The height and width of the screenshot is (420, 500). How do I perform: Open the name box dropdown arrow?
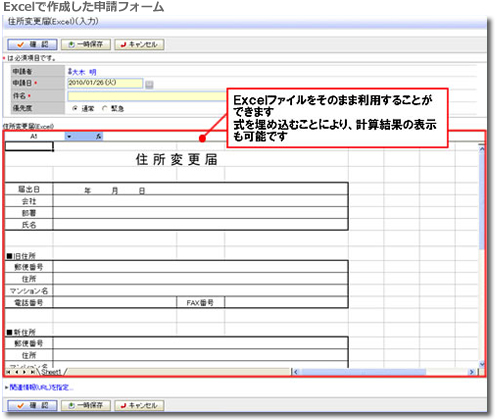[69, 137]
